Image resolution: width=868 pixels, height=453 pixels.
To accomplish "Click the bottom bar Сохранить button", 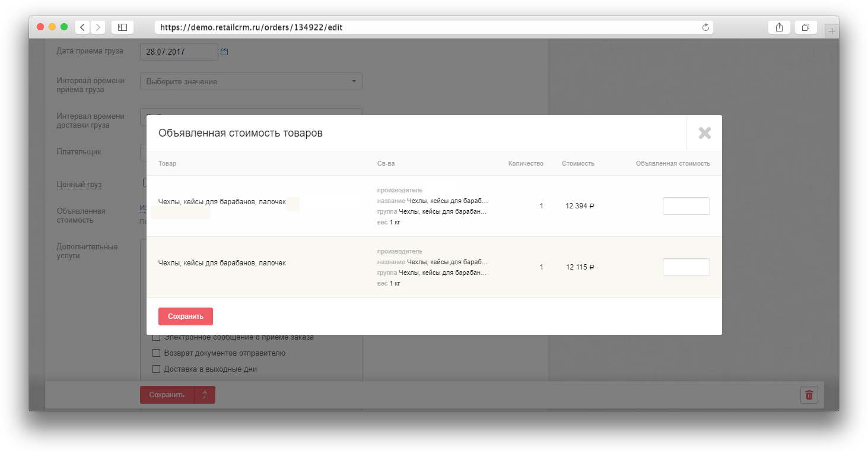I will pos(167,395).
